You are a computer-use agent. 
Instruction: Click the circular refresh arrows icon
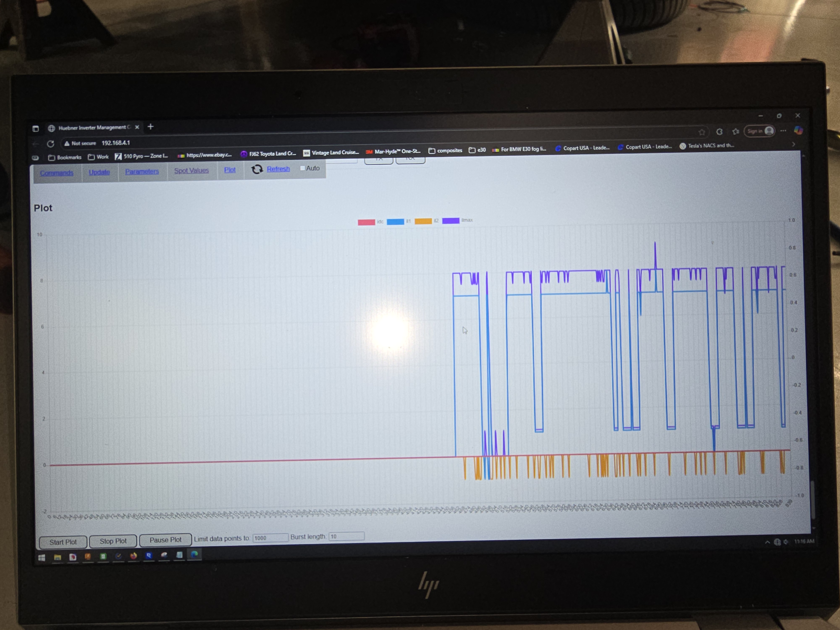[257, 169]
